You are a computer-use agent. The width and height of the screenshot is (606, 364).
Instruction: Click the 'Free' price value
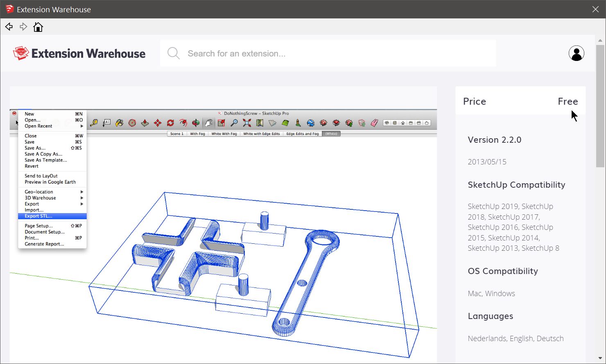[x=568, y=101]
